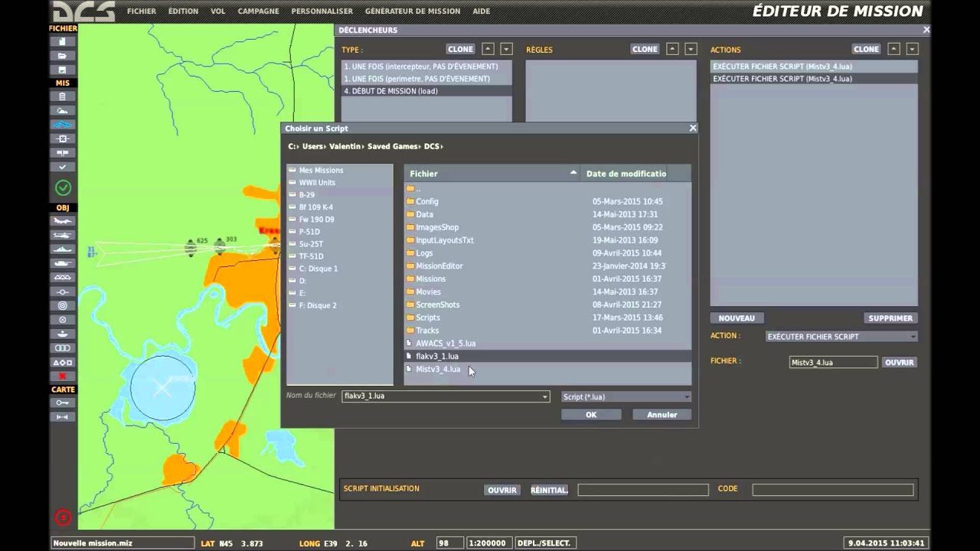Click the line-with-circle waypoint icon
Viewport: 980px width, 551px height.
63,292
